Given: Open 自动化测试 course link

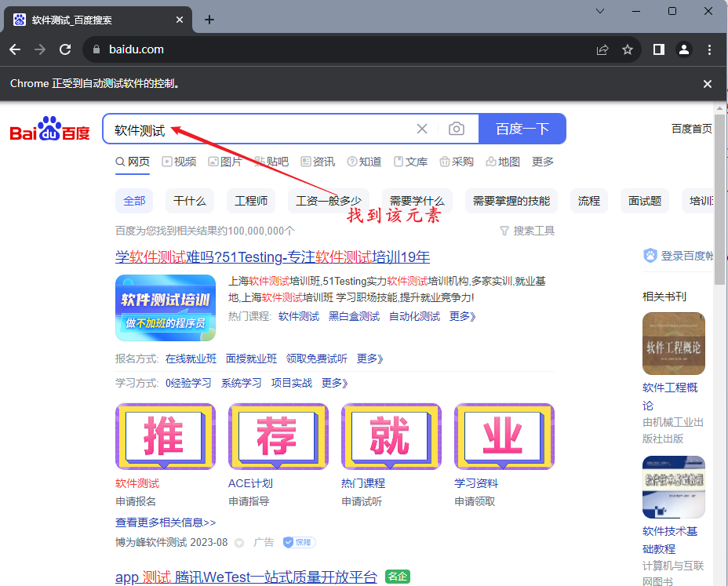Looking at the screenshot, I should [414, 317].
